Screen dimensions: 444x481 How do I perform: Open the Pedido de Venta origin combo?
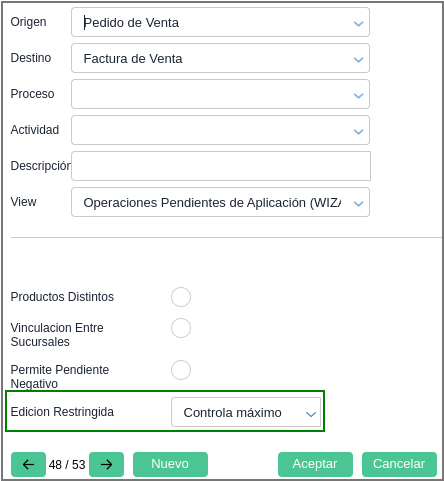[220, 22]
